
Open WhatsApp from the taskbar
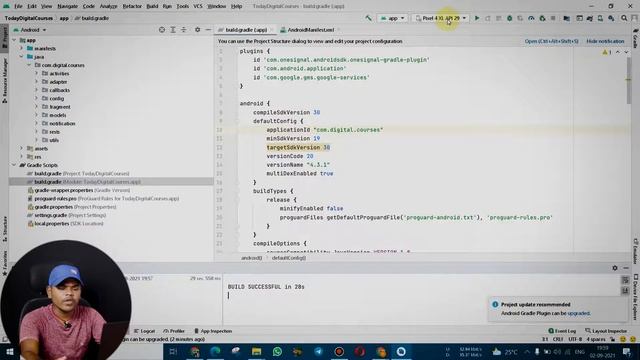coord(277,351)
